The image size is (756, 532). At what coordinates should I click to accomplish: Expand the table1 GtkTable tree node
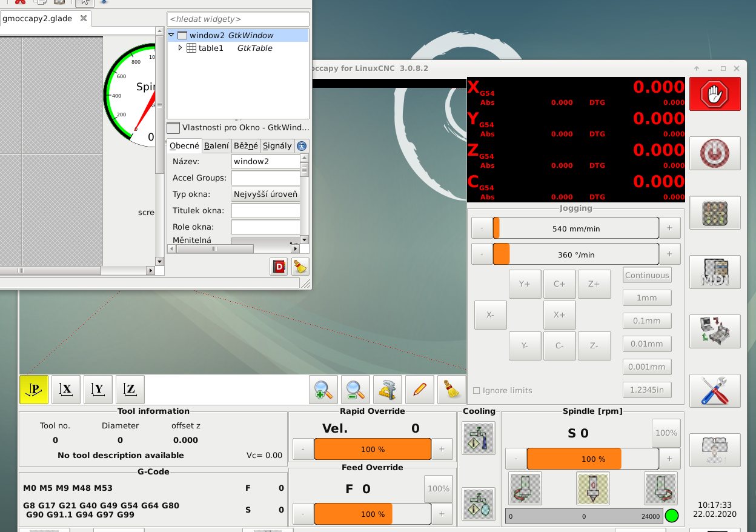[180, 48]
